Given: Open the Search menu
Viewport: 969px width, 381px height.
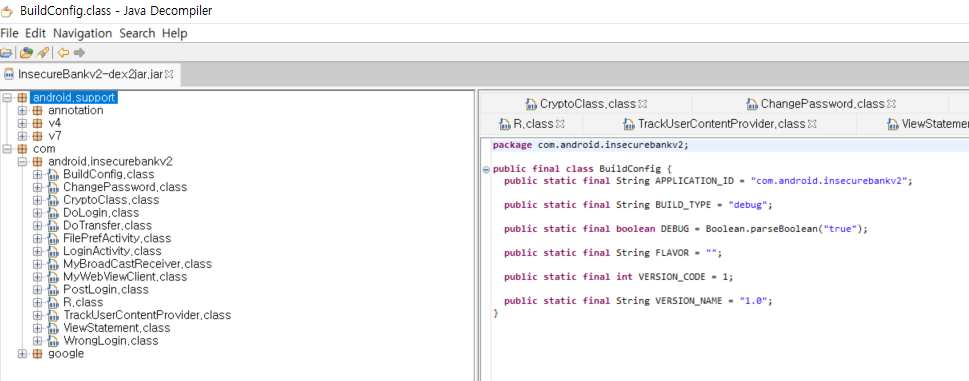Looking at the screenshot, I should pos(137,33).
